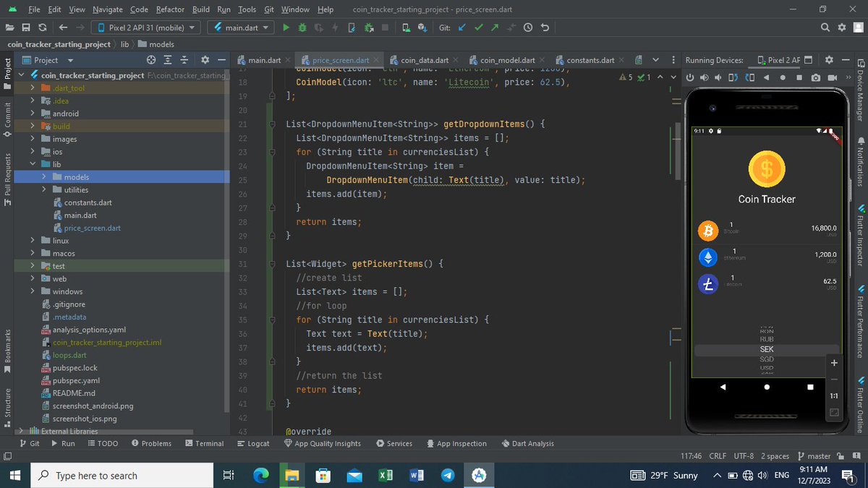Open Problems tool window
The image size is (868, 488).
point(152,443)
